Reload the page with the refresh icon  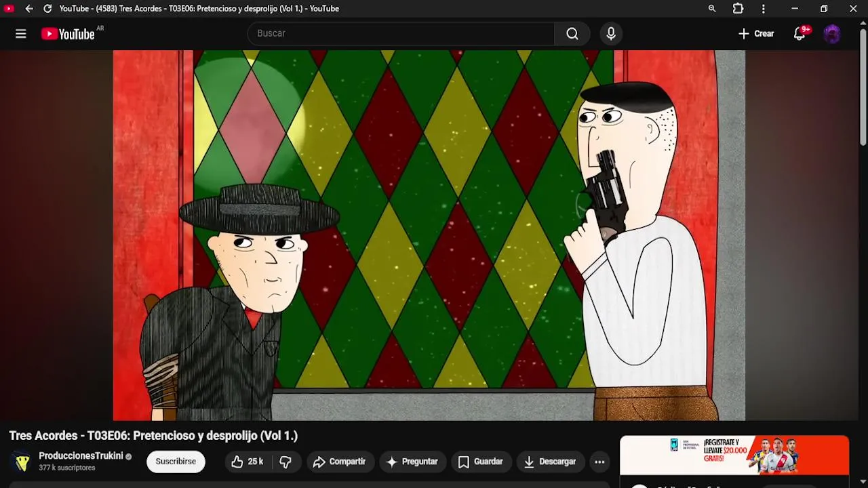[x=47, y=9]
